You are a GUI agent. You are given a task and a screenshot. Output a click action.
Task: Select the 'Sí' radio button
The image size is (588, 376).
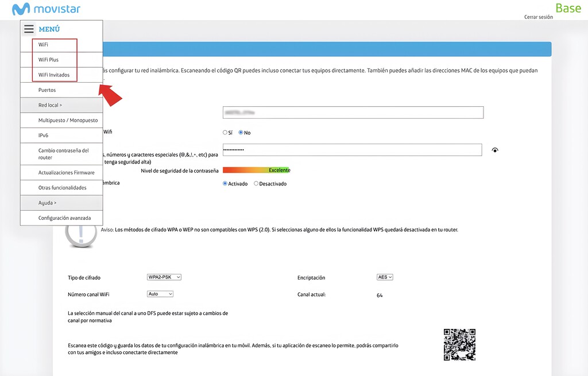[225, 133]
